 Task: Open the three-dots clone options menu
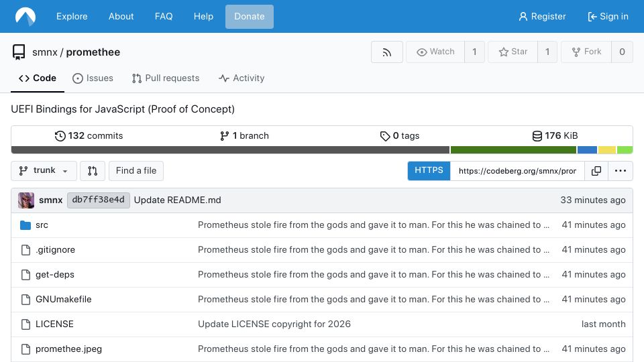620,171
